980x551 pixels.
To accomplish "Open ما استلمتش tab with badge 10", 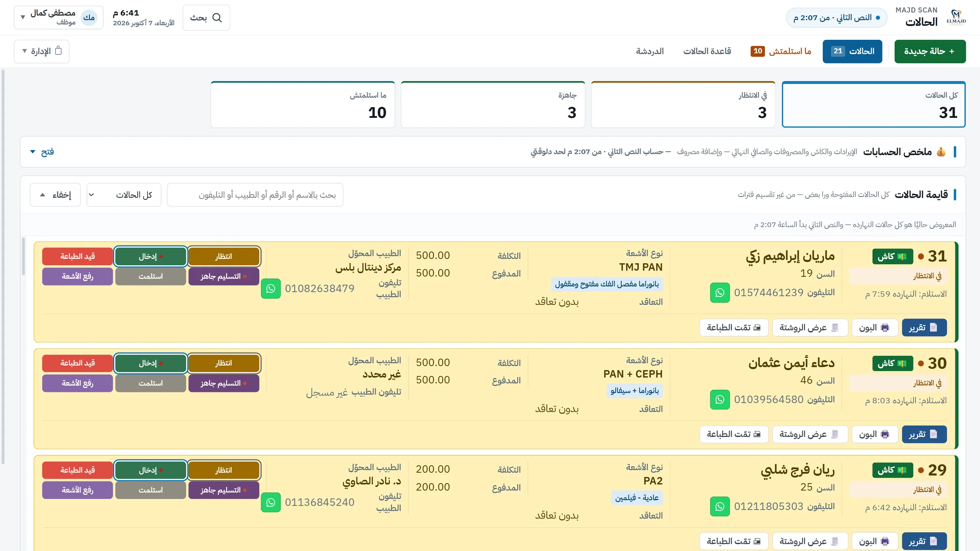I will [781, 51].
